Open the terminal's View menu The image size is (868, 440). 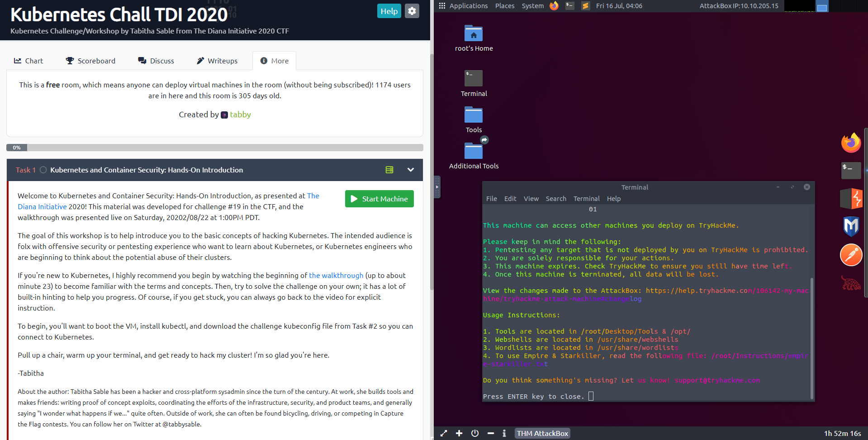531,199
